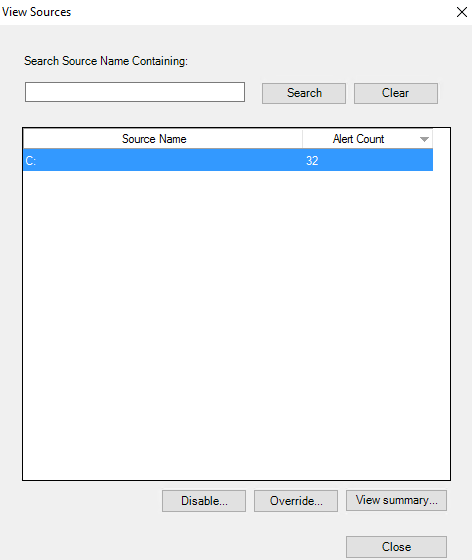Open the Disable... dialog for selected source
472x560 pixels.
pos(204,501)
